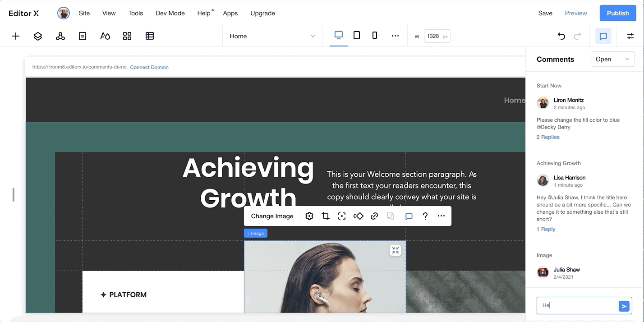Open the Pages icon in top toolbar
The image size is (644, 322).
point(83,36)
